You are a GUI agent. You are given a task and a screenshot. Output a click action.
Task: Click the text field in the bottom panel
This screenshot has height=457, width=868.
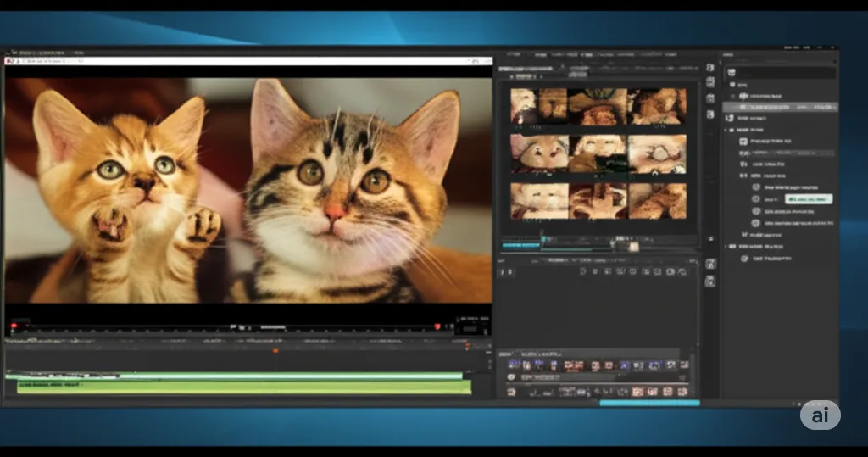point(567,378)
